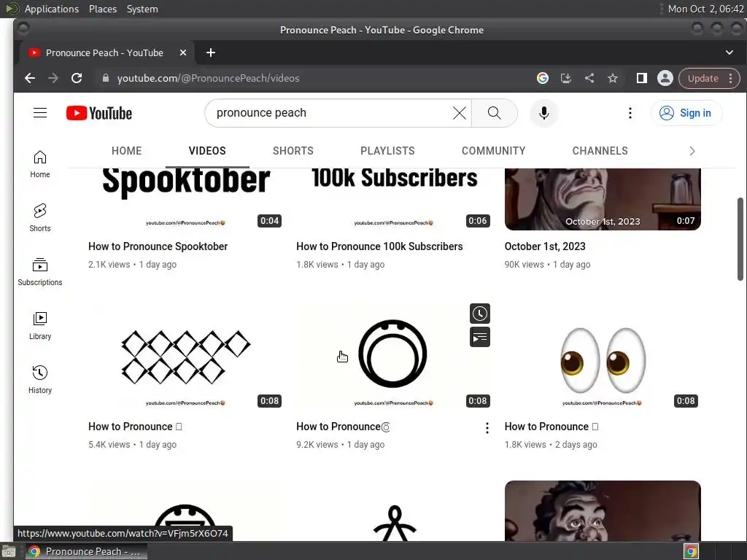The width and height of the screenshot is (747, 560).
Task: Open a new Chrome tab
Action: 211,52
